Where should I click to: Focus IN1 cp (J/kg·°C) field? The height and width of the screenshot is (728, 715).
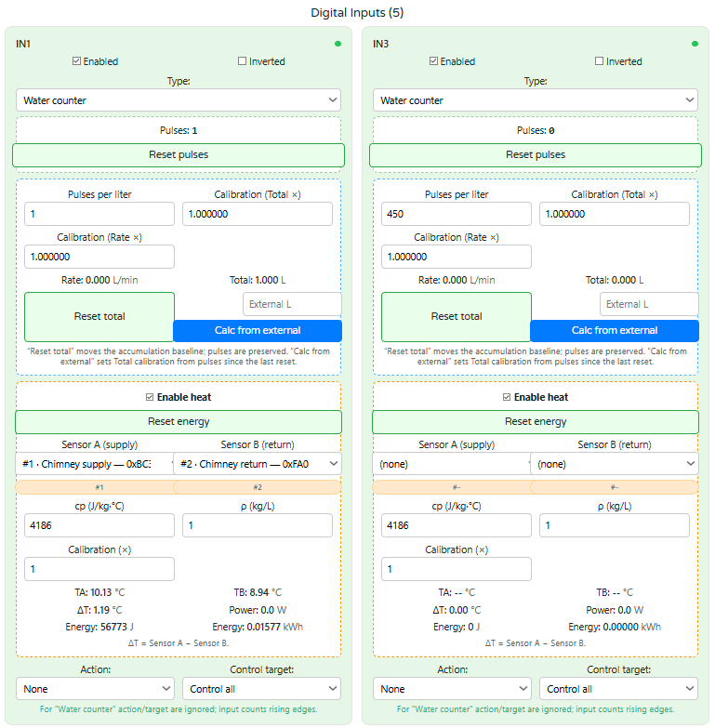[99, 525]
